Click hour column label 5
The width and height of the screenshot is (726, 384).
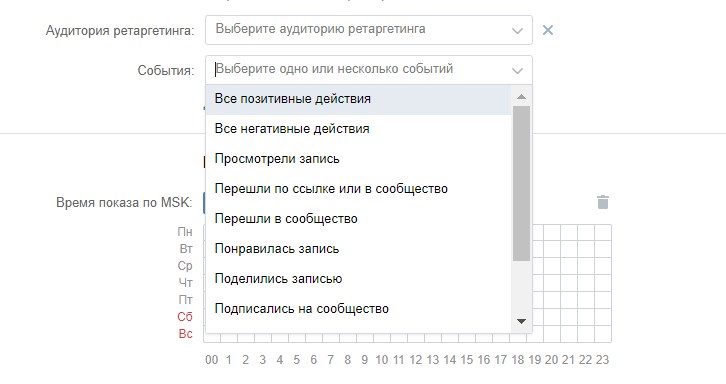click(x=297, y=360)
